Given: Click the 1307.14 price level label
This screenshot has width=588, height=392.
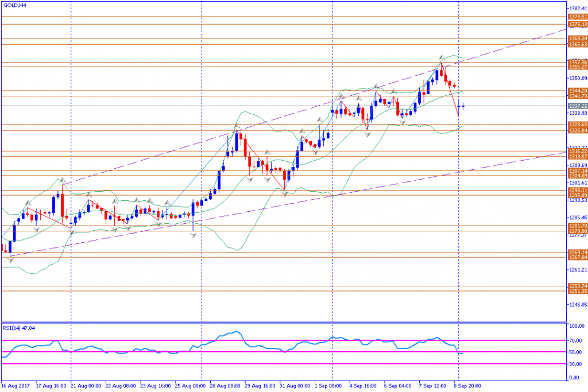Looking at the screenshot, I should click(578, 171).
